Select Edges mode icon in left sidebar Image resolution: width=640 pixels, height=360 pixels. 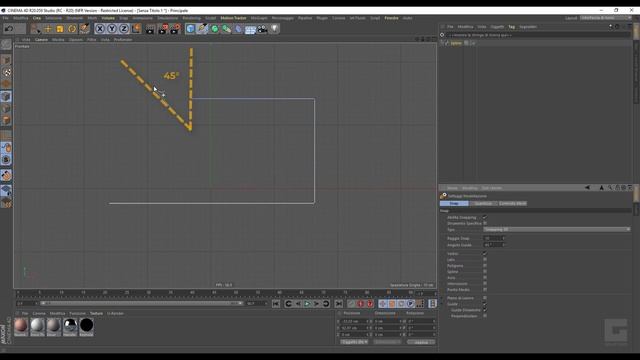coord(6,109)
